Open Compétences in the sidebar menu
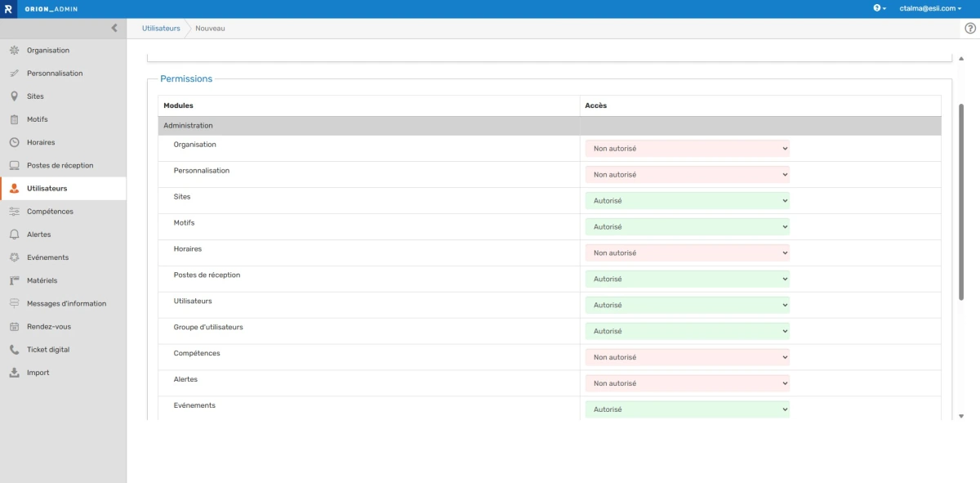This screenshot has width=980, height=483. tap(50, 212)
